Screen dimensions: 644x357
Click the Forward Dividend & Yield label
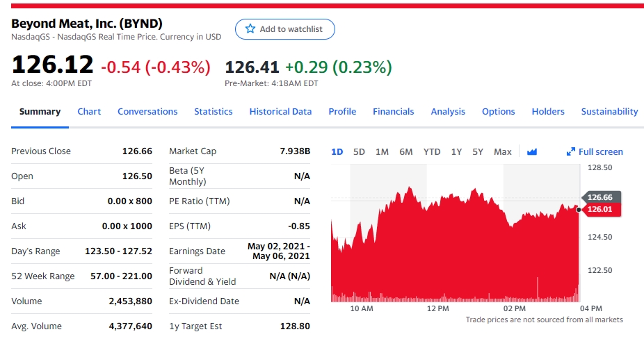click(202, 276)
